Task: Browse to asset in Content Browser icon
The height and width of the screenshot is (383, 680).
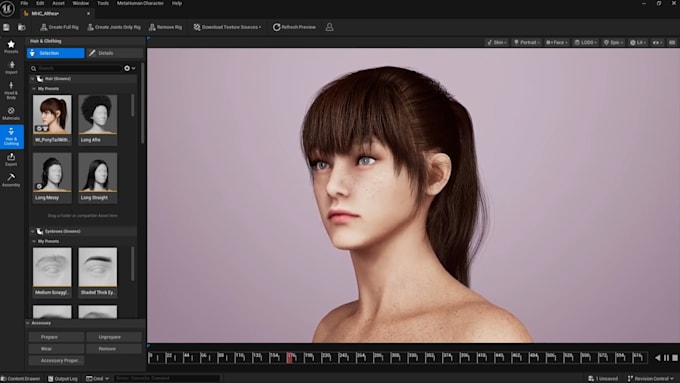Action: point(21,27)
